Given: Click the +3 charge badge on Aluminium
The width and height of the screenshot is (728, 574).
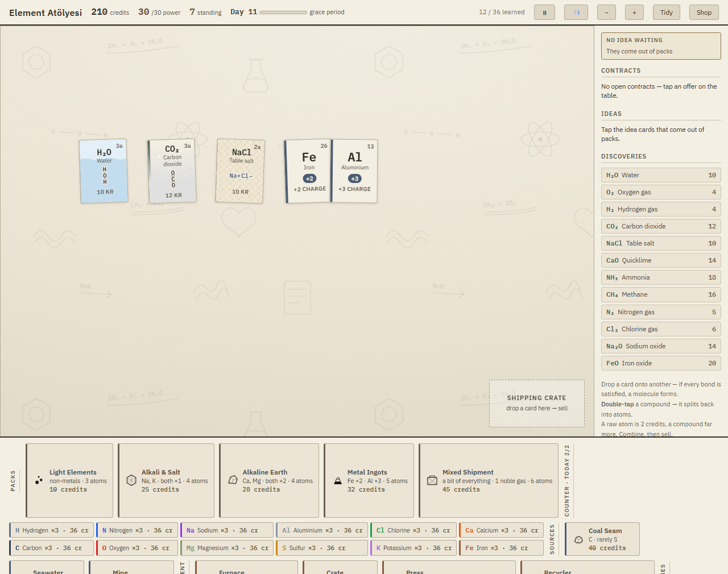Looking at the screenshot, I should point(355,178).
